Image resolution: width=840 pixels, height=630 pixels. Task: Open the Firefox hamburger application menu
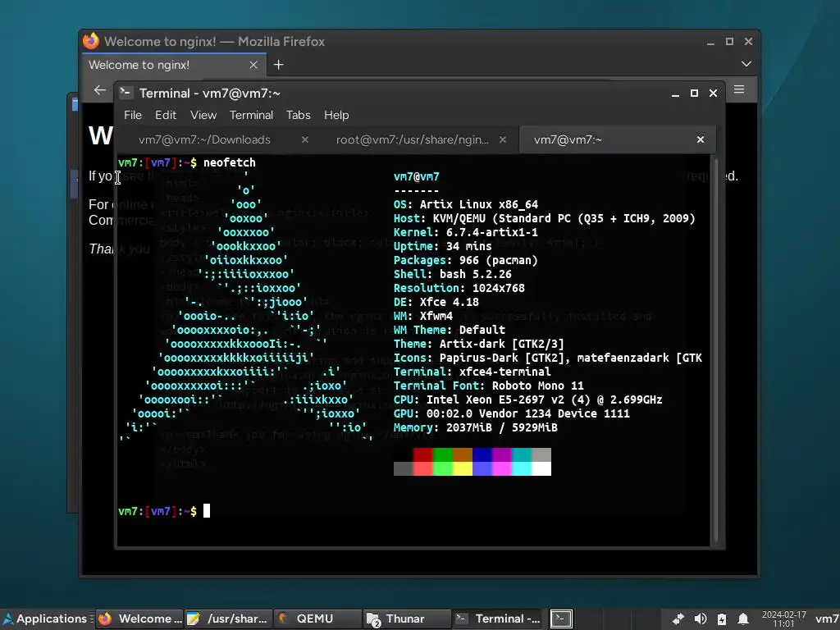click(x=739, y=89)
